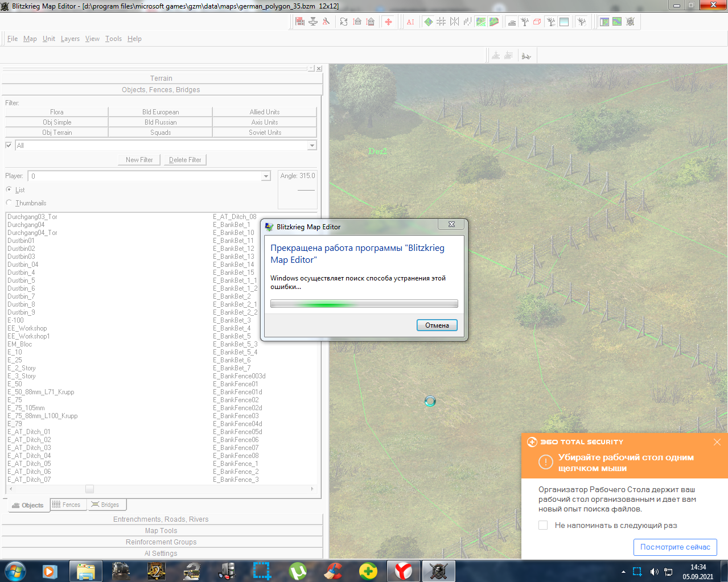Expand the Objects, Fences, Bridges section

tap(162, 90)
